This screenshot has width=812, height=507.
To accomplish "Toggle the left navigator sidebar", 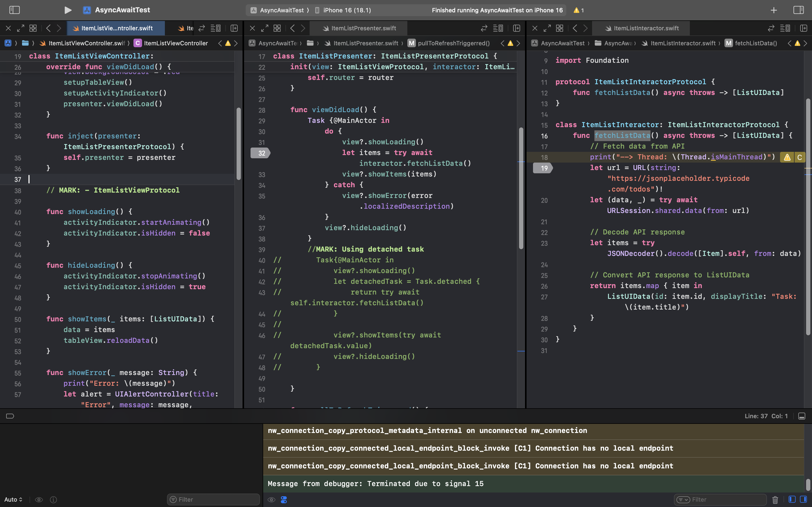I will point(15,10).
